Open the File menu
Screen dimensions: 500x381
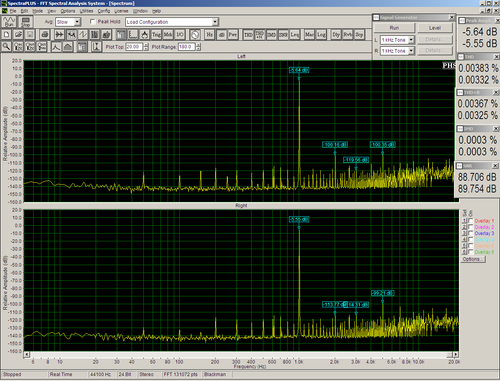13,11
